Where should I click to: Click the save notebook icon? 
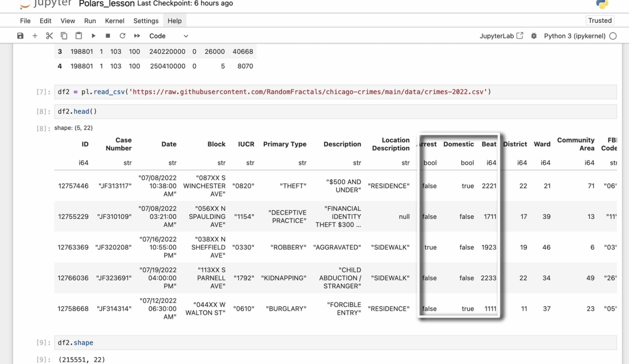pos(20,36)
